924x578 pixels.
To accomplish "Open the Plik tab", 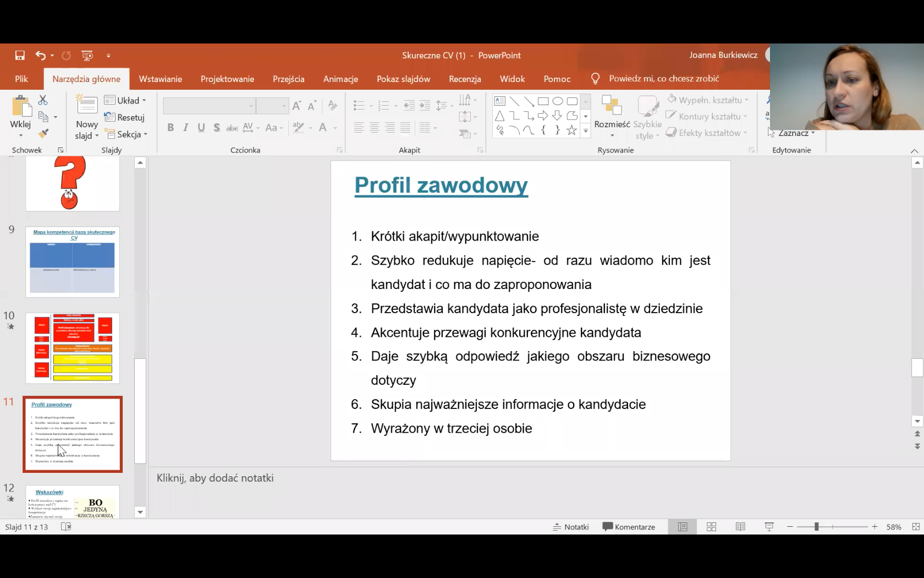I will tap(21, 79).
